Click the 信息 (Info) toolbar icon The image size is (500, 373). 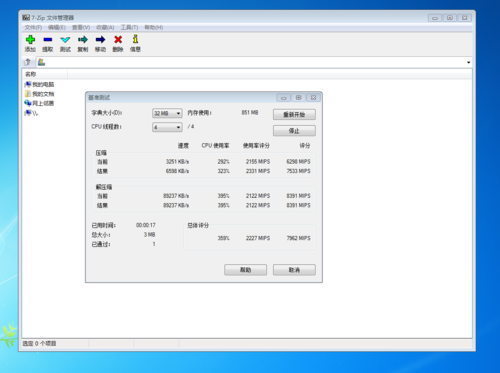(x=135, y=39)
